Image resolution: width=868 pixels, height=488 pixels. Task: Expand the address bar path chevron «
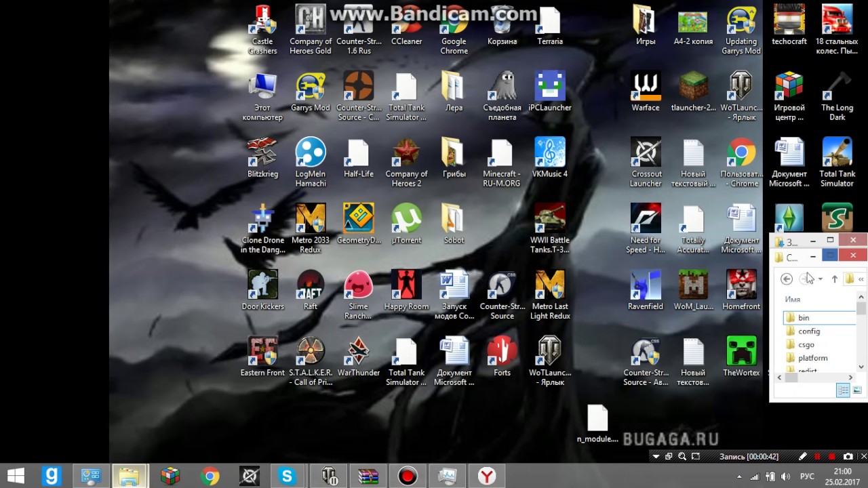(x=861, y=279)
